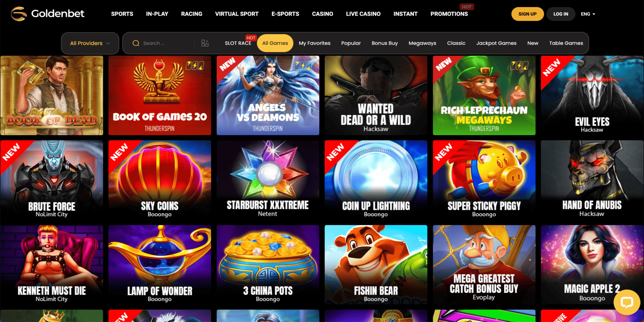This screenshot has height=322, width=644.
Task: Click the Goldenbet logo icon
Action: tap(19, 14)
